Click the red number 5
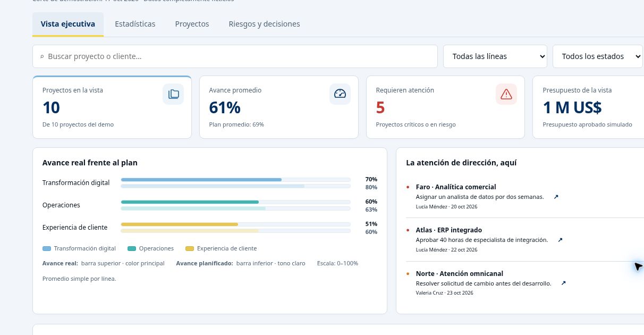This screenshot has height=335, width=644. 380,108
